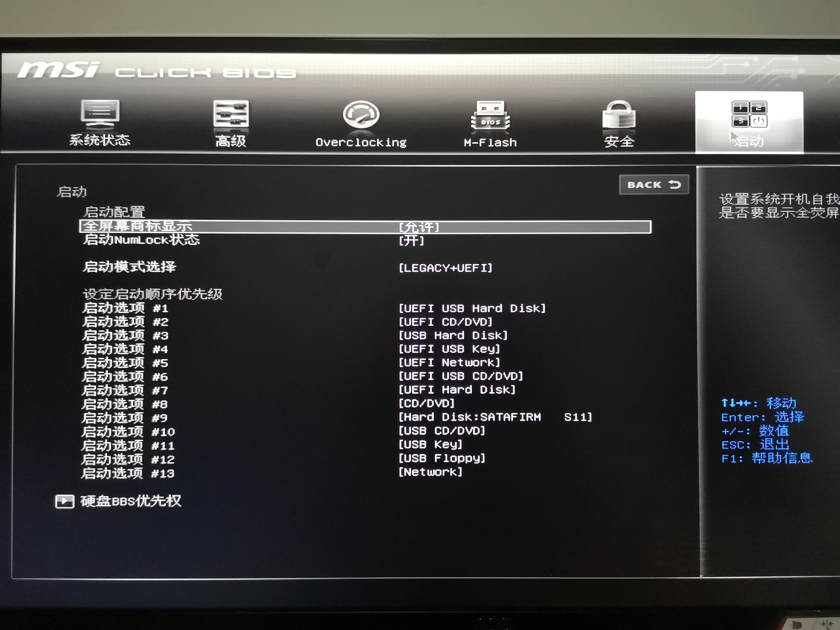The image size is (840, 630).
Task: Enter the 硬盘BBS优先权 submenu
Action: click(x=131, y=501)
